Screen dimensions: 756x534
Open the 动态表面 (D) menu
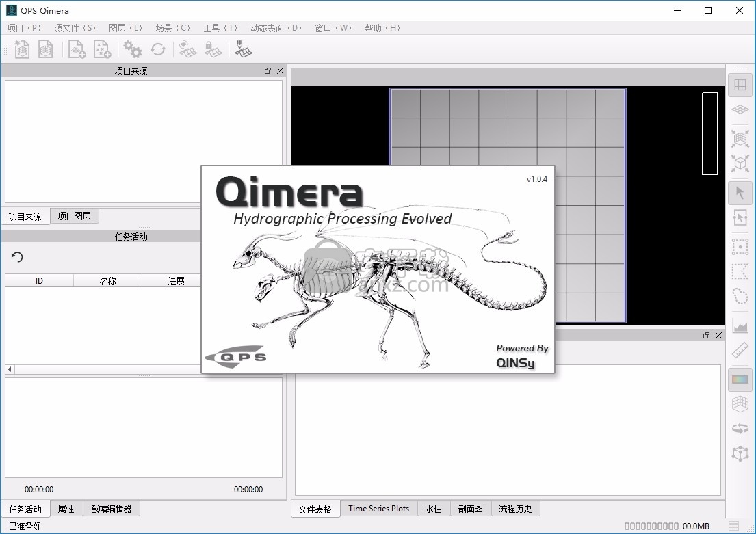pyautogui.click(x=276, y=28)
